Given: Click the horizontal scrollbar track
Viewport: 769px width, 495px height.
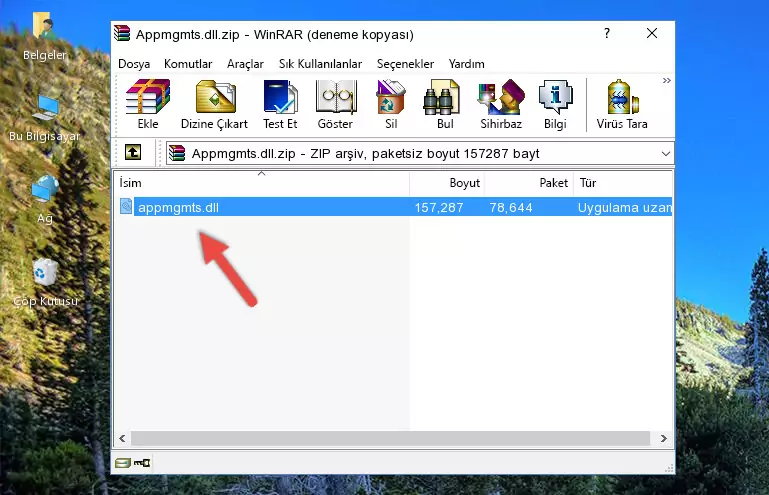Looking at the screenshot, I should pyautogui.click(x=390, y=438).
